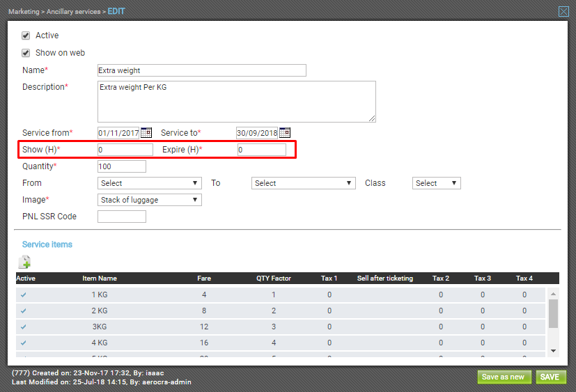Toggle the Active checkbox
576x392 pixels.
click(x=26, y=36)
